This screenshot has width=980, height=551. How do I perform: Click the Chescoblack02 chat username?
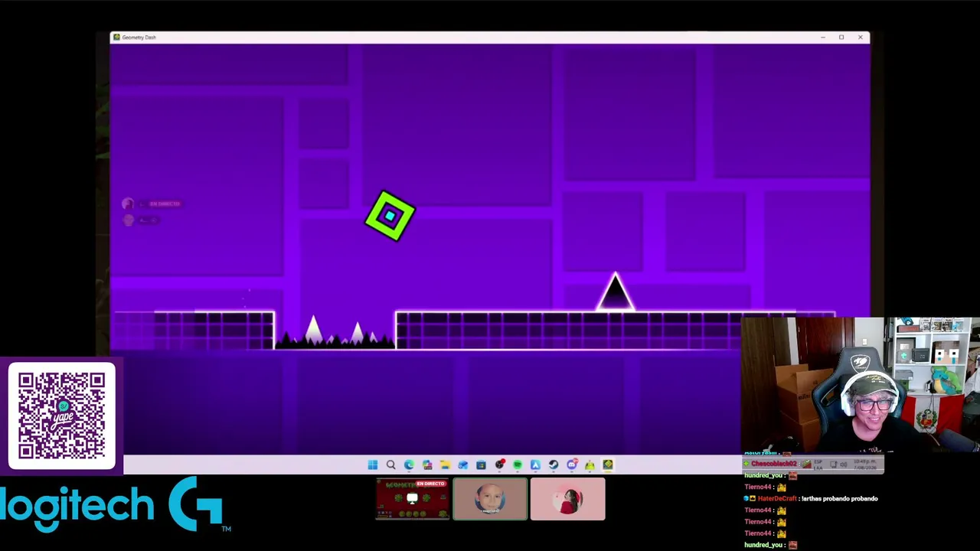click(776, 464)
